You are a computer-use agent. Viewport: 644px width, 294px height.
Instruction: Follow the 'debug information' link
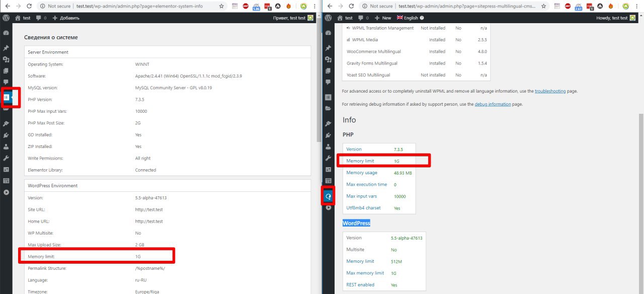pyautogui.click(x=493, y=104)
